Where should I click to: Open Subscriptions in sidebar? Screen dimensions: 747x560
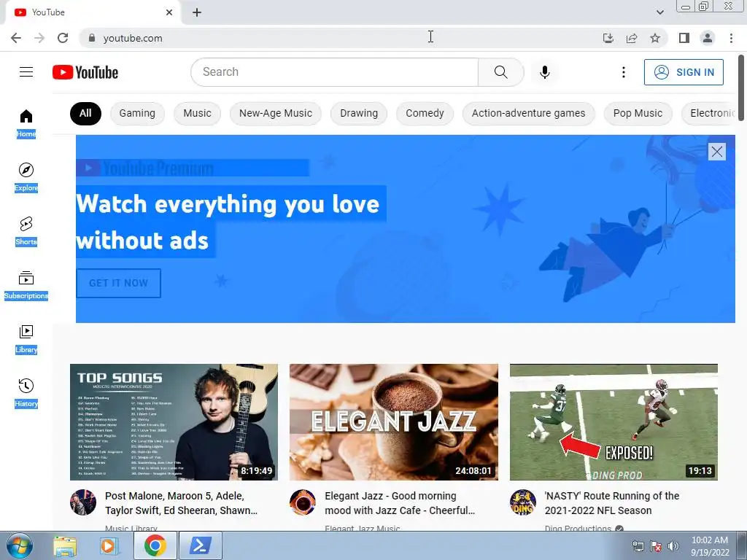(x=26, y=285)
